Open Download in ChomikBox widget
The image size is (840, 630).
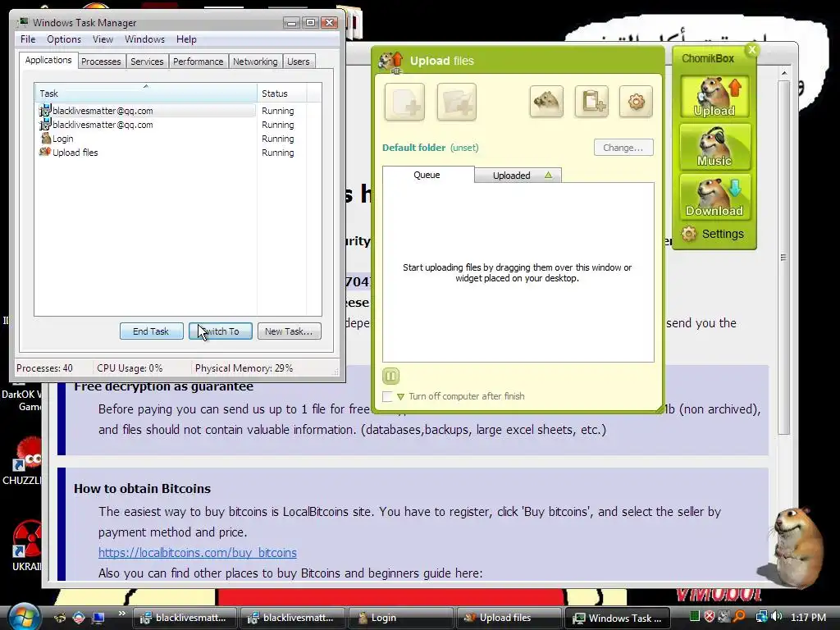[x=714, y=197]
